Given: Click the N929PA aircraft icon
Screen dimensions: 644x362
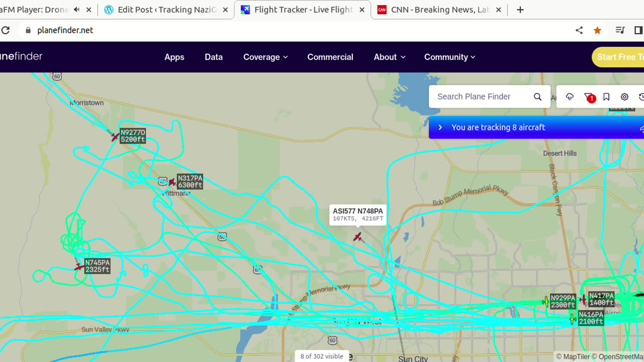Looking at the screenshot, I should (546, 301).
